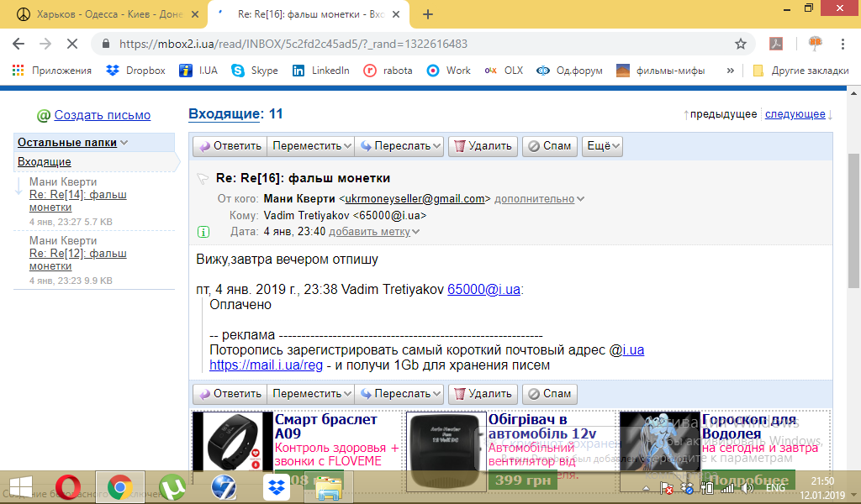
Task: Open the @i.ua link in the ad text
Action: click(x=632, y=350)
